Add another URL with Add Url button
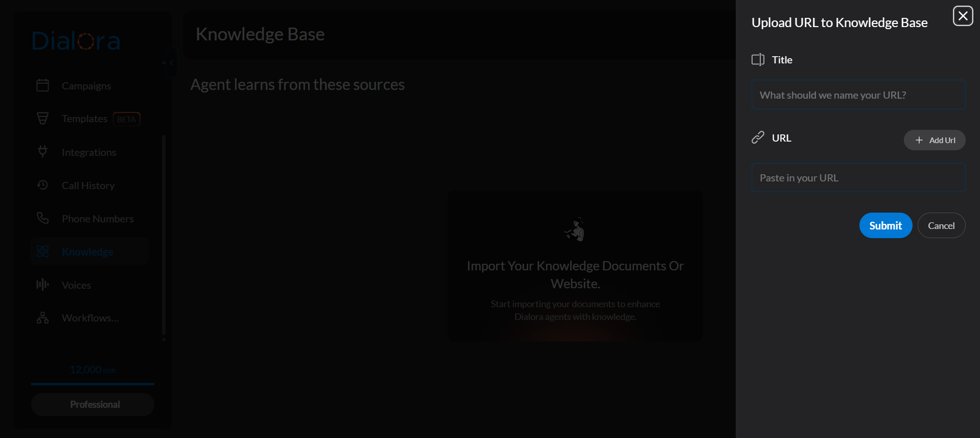Screen dimensions: 980x438 pos(934,140)
